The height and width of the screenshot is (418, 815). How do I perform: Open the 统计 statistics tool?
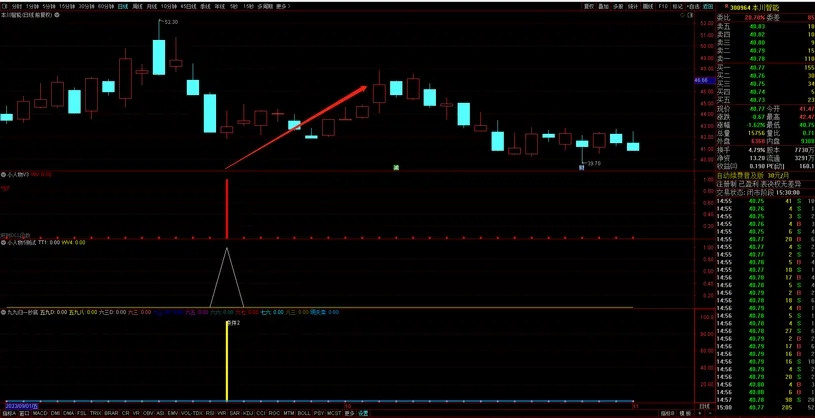pos(633,6)
